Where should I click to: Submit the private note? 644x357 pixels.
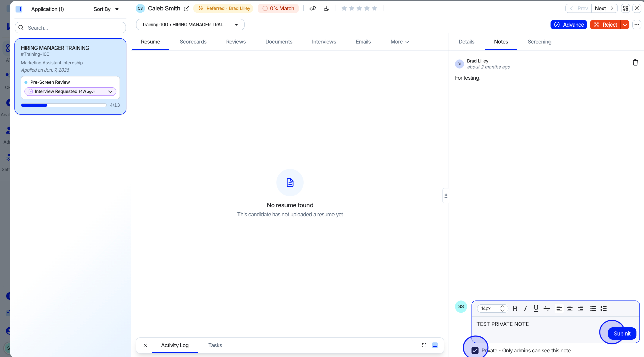pos(622,333)
